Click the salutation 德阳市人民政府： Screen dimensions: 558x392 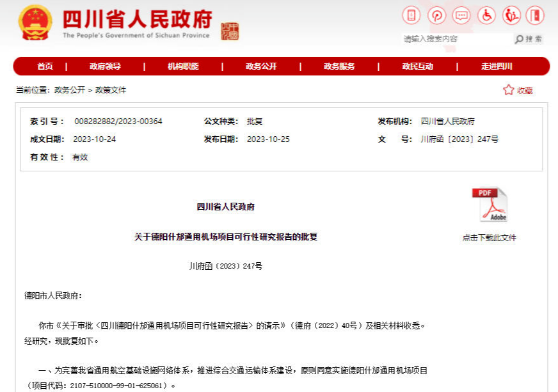53,295
